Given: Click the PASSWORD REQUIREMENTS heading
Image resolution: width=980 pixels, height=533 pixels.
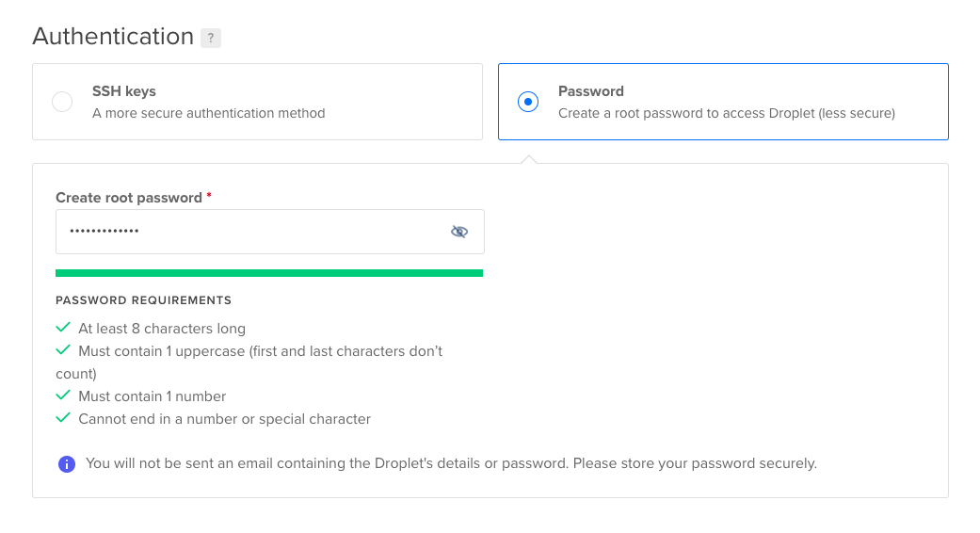Looking at the screenshot, I should 144,300.
